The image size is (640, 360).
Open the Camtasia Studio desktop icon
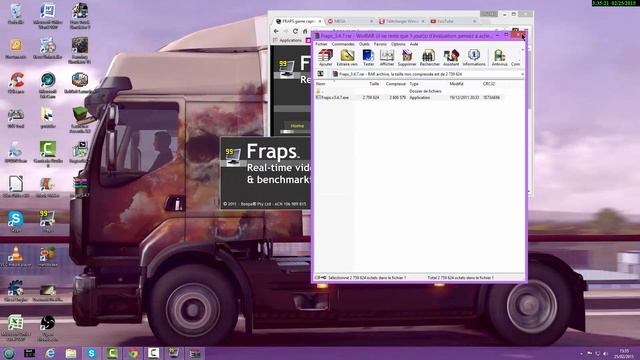tap(48, 153)
